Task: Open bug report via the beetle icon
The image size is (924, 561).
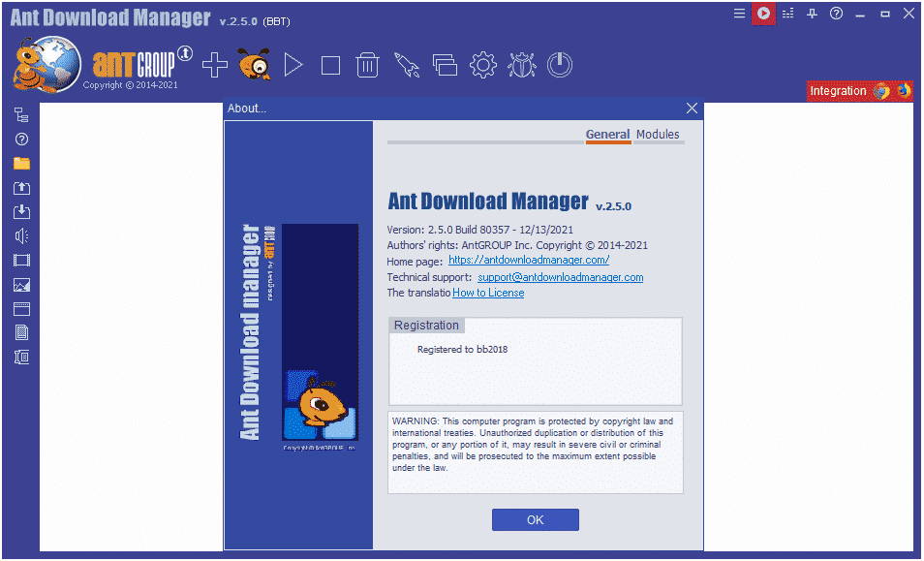Action: 521,64
